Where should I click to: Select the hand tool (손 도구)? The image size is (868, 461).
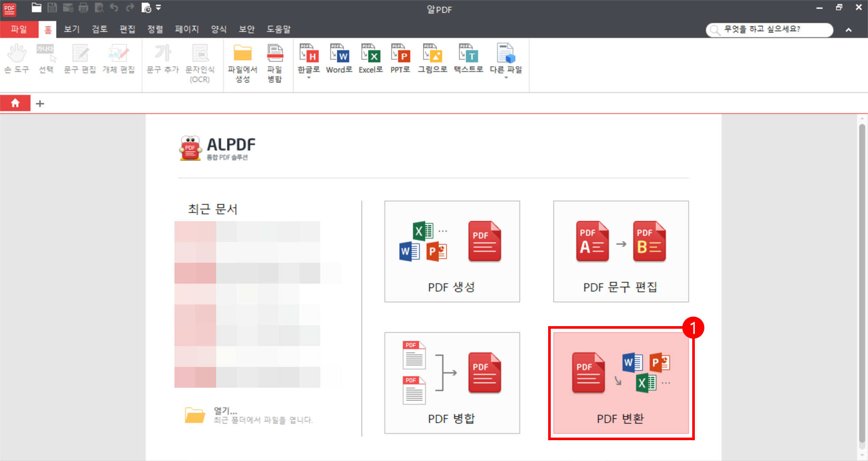click(x=16, y=60)
